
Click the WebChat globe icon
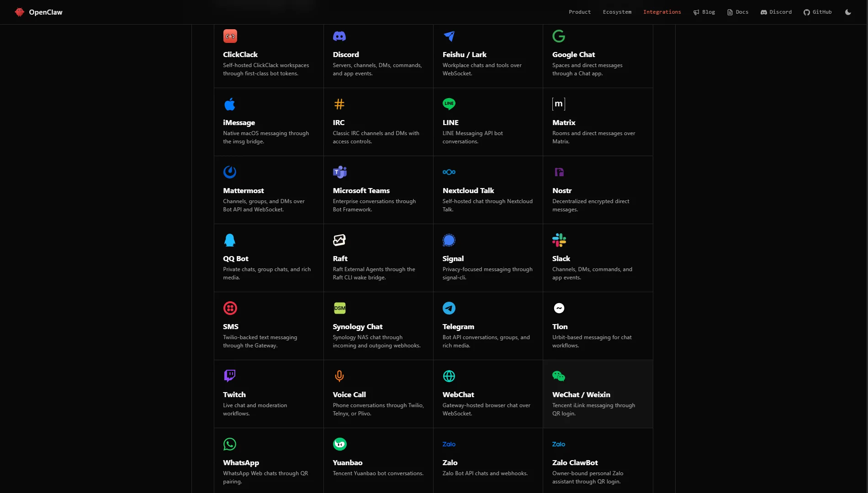(449, 376)
